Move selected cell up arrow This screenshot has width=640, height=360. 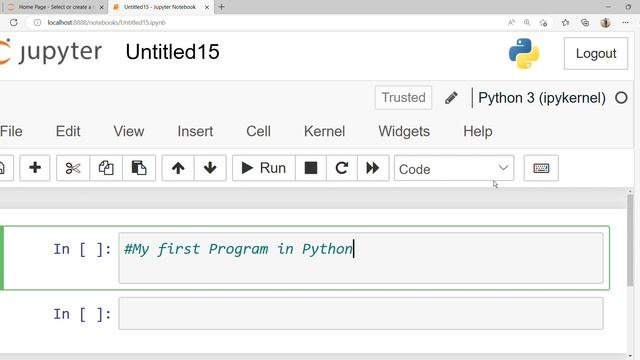(x=178, y=168)
